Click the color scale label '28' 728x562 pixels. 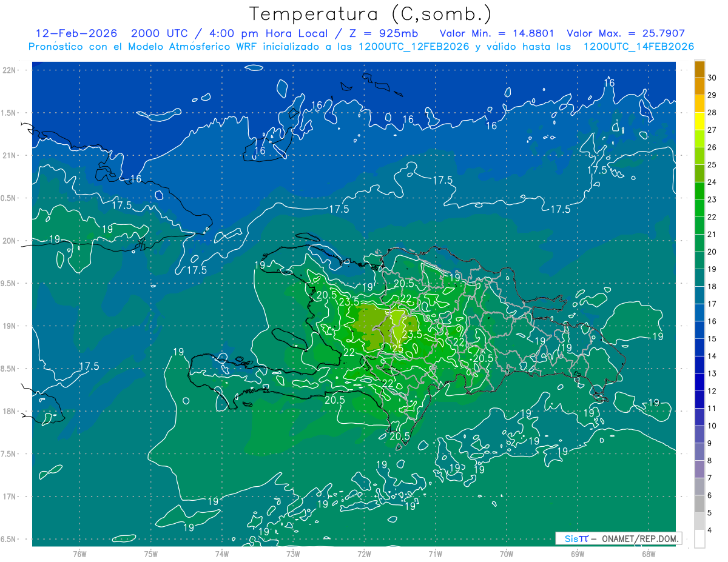pyautogui.click(x=712, y=113)
